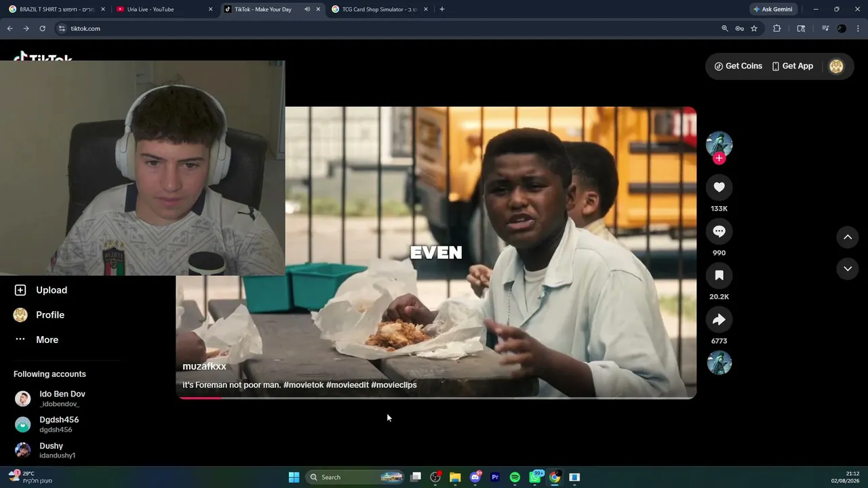Screen dimensions: 868x488
Task: Open the spinning sound disc below the share count
Action: [719, 363]
